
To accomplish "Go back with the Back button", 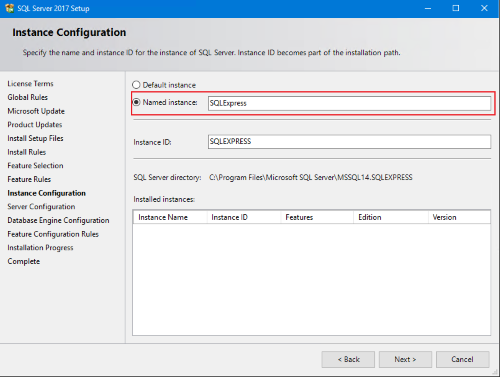I will (x=348, y=359).
